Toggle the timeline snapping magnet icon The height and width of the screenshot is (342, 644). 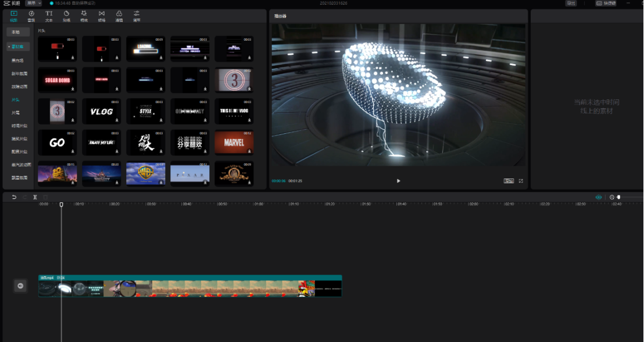coord(599,197)
